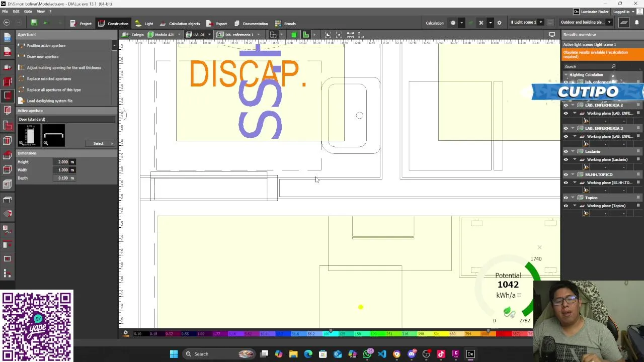644x362 pixels.
Task: Toggle visibility of LAB. ENFERMERIA 3
Action: click(x=566, y=128)
